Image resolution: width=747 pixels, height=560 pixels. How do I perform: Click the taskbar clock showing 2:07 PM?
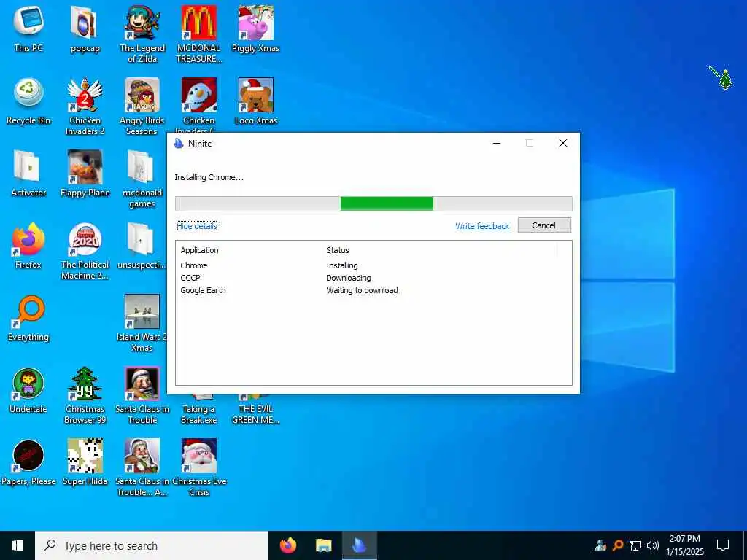pyautogui.click(x=684, y=545)
